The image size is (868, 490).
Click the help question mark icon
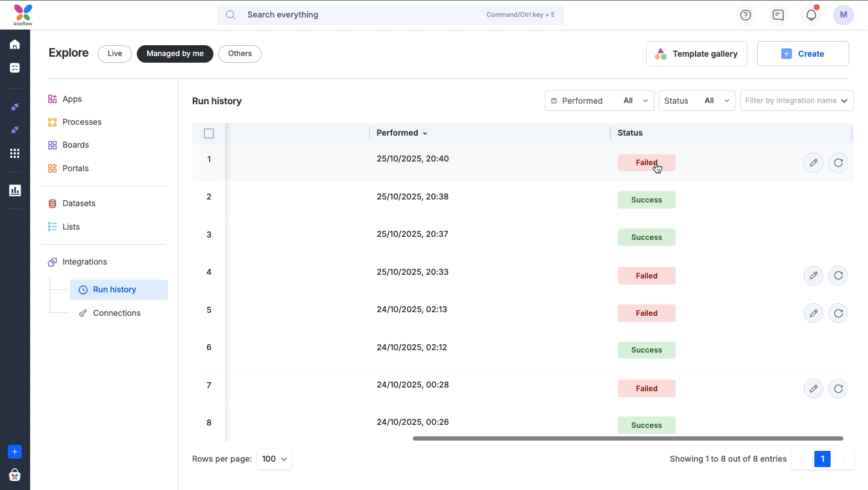(746, 15)
